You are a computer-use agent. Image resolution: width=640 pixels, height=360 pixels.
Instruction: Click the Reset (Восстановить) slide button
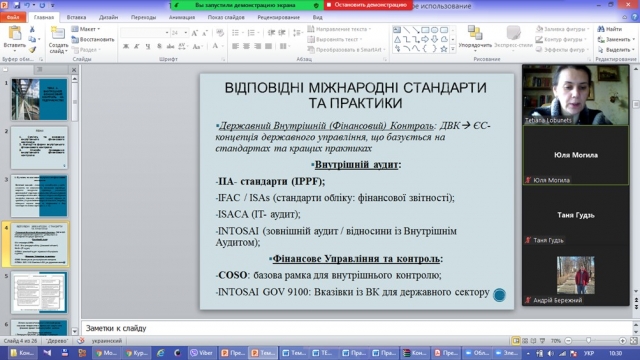[93, 40]
